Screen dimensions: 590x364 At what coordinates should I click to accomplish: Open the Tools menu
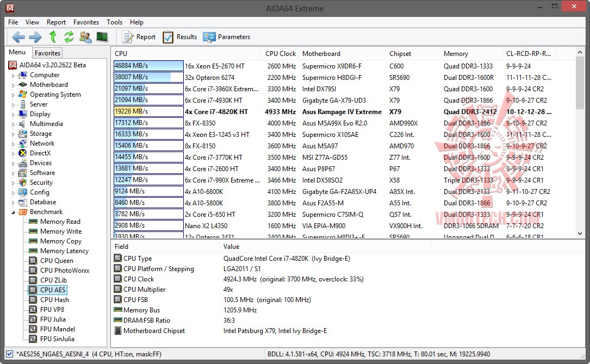(114, 22)
